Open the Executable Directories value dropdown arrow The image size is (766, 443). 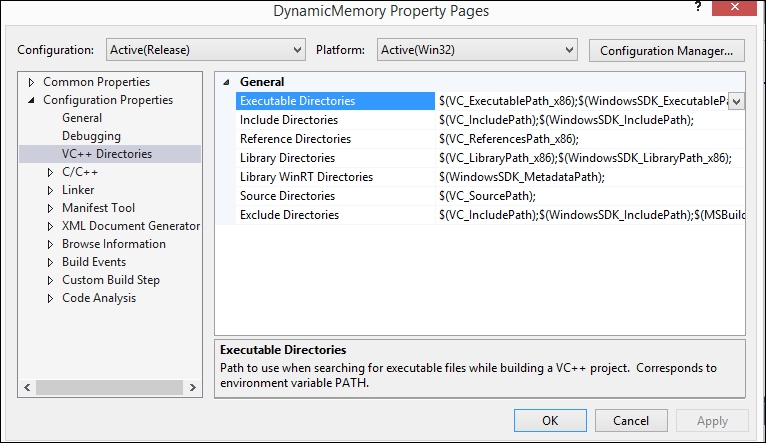tap(736, 101)
